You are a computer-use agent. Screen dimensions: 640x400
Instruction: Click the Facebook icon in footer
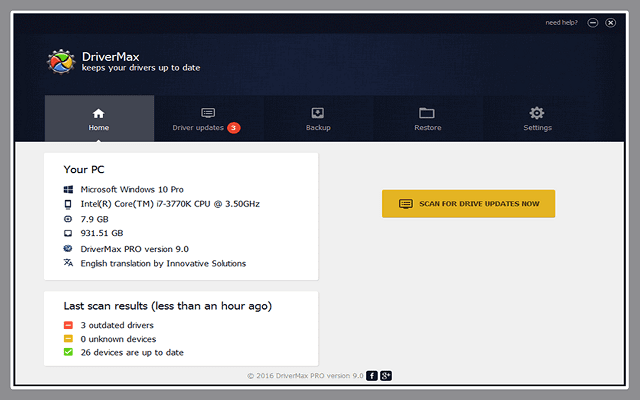click(x=372, y=375)
